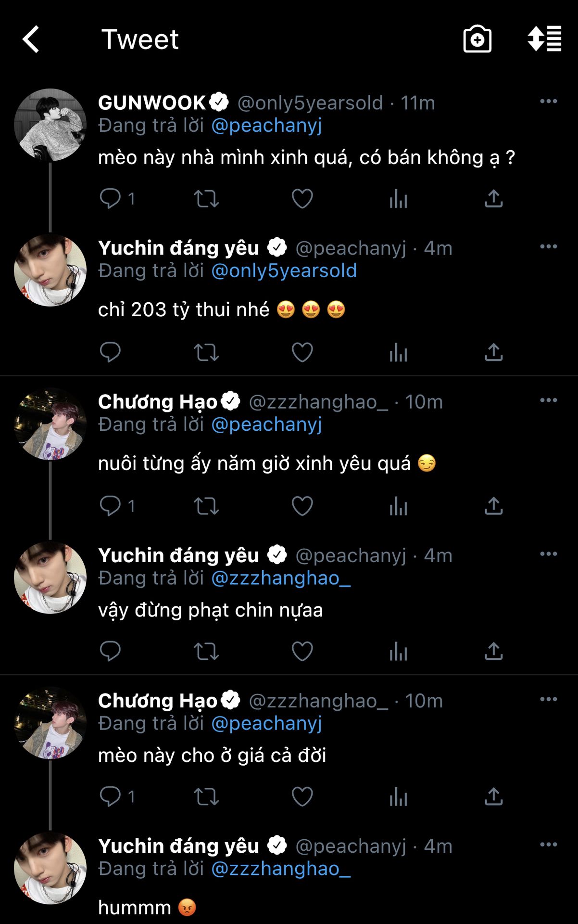Open @only5yearsold mention in Yuchin's reply
Image resolution: width=578 pixels, height=924 pixels.
point(284,271)
